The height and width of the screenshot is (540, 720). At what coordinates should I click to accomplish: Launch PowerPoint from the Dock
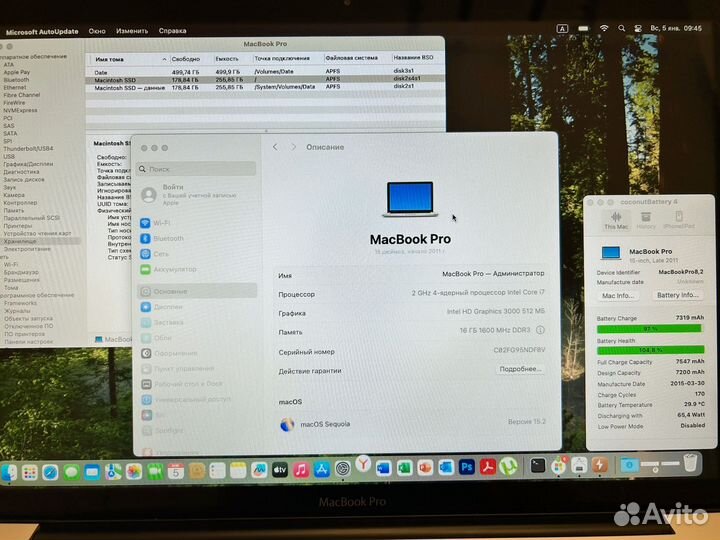click(425, 468)
